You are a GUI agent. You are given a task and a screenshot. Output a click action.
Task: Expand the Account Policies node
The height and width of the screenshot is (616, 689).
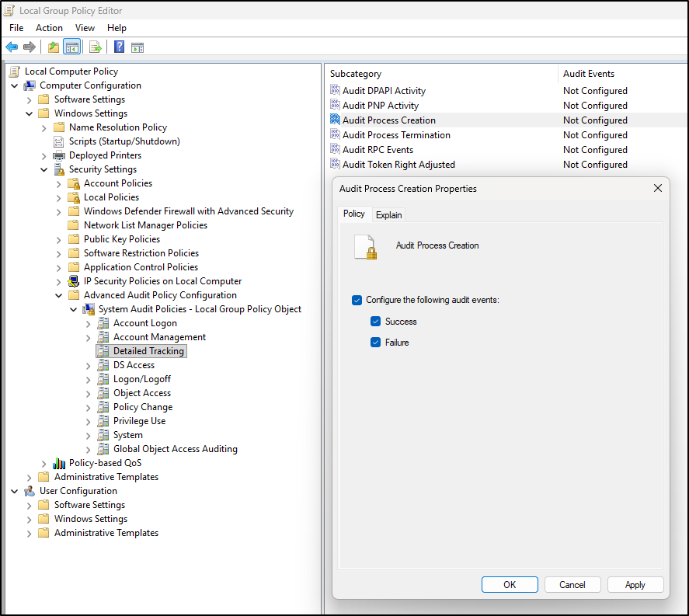[58, 184]
